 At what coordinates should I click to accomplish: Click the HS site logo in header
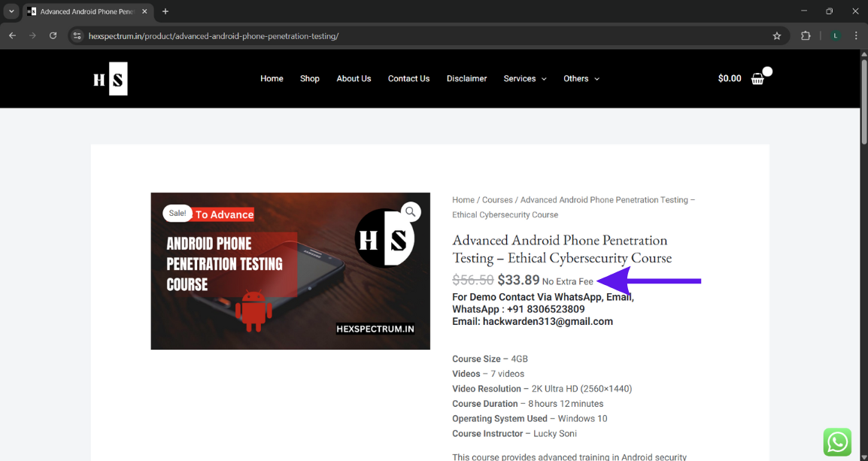pos(111,78)
